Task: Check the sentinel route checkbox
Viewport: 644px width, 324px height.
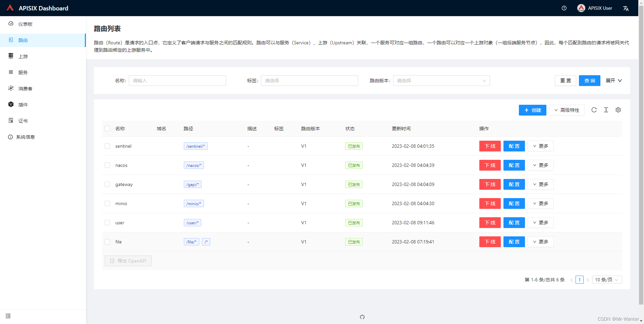Action: click(107, 146)
